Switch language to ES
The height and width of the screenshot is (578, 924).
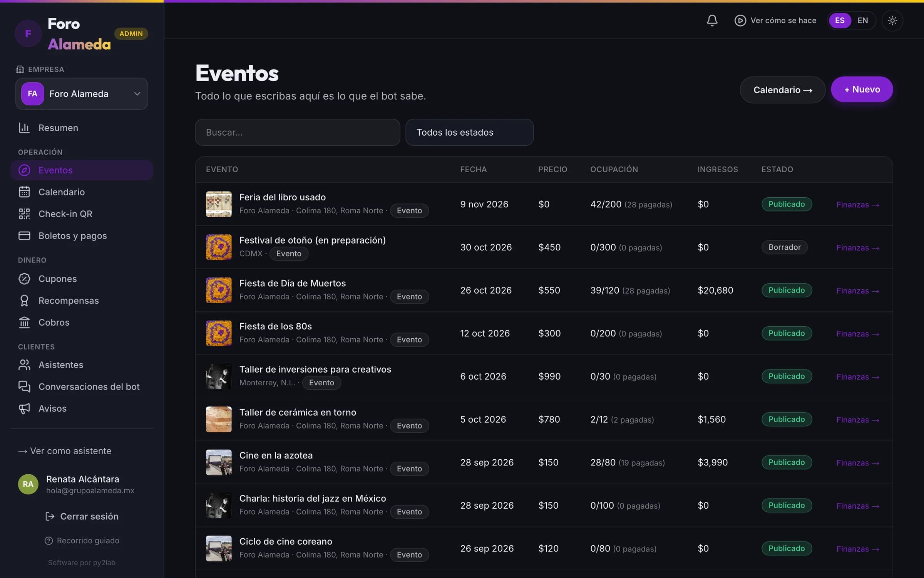[840, 20]
